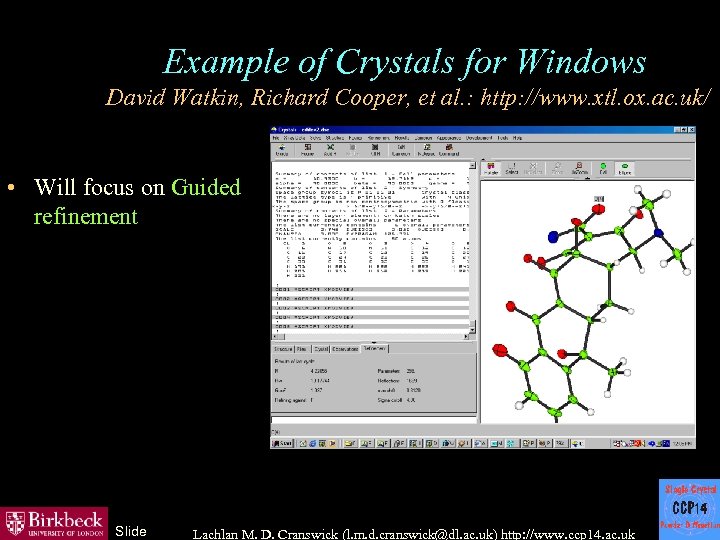Choose the Ellipse display style icon
The image size is (720, 540).
[x=624, y=169]
